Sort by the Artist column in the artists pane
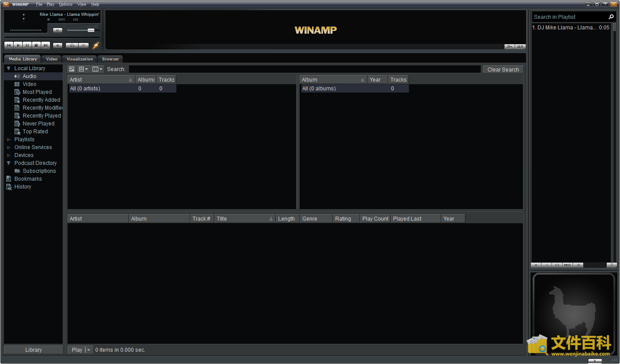This screenshot has width=620, height=364. point(101,79)
